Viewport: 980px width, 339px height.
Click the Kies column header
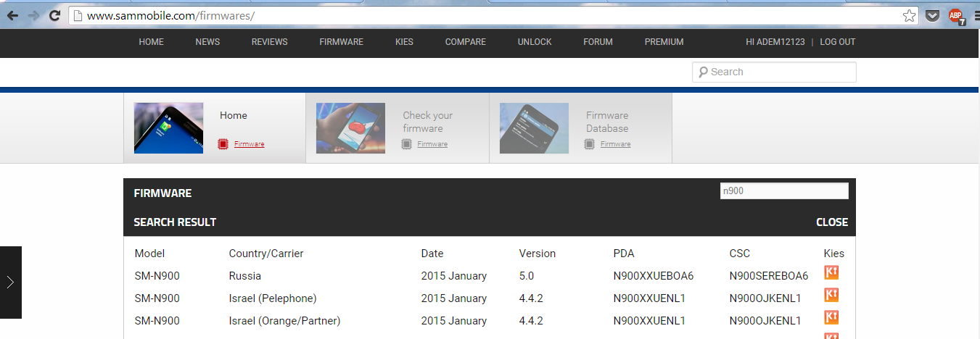pyautogui.click(x=834, y=254)
